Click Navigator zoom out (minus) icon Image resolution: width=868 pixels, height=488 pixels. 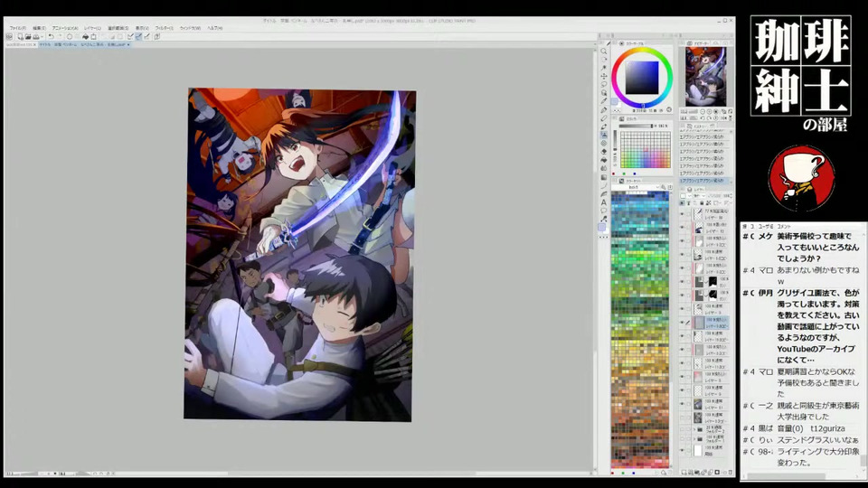click(x=703, y=112)
